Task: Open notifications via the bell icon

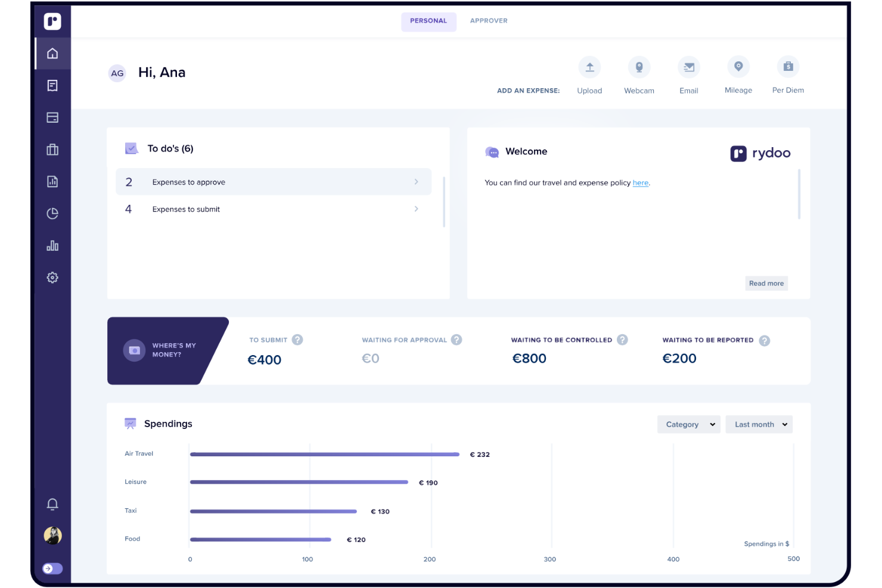Action: coord(52,504)
